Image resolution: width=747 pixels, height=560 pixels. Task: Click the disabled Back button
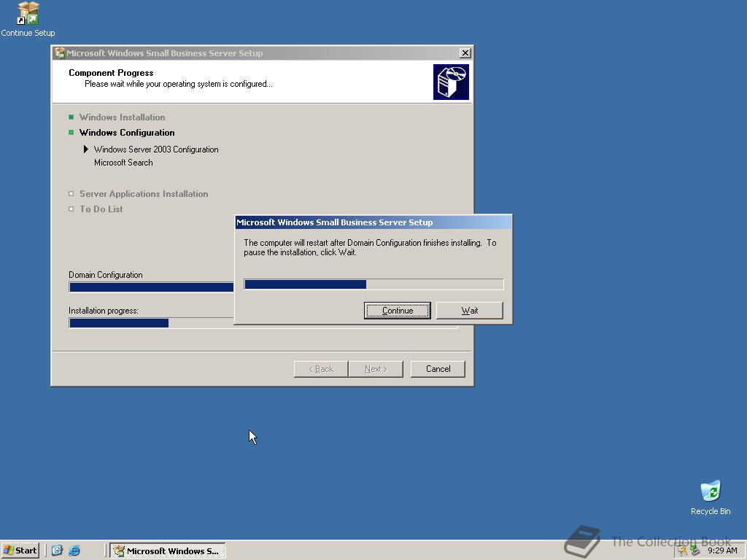321,369
